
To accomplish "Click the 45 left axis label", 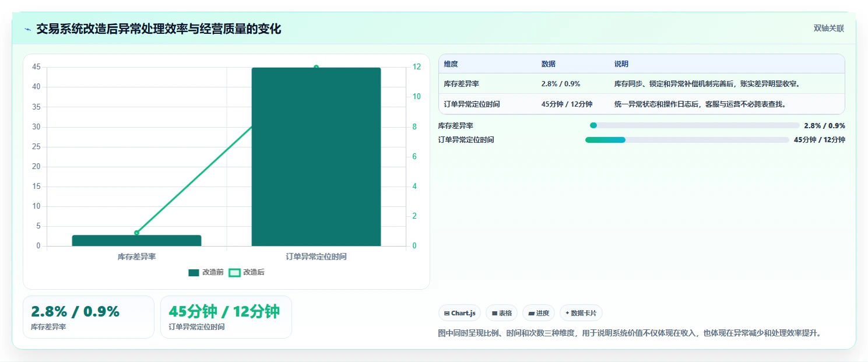I will 36,67.
